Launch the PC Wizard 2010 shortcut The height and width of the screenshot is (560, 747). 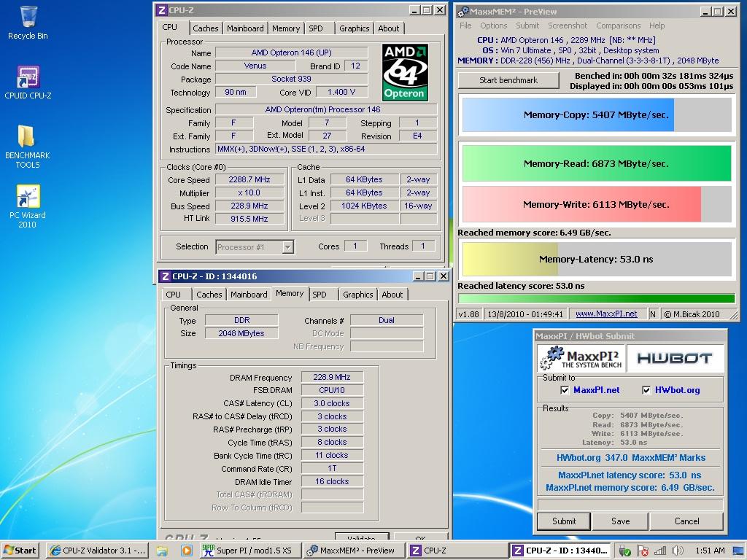28,206
